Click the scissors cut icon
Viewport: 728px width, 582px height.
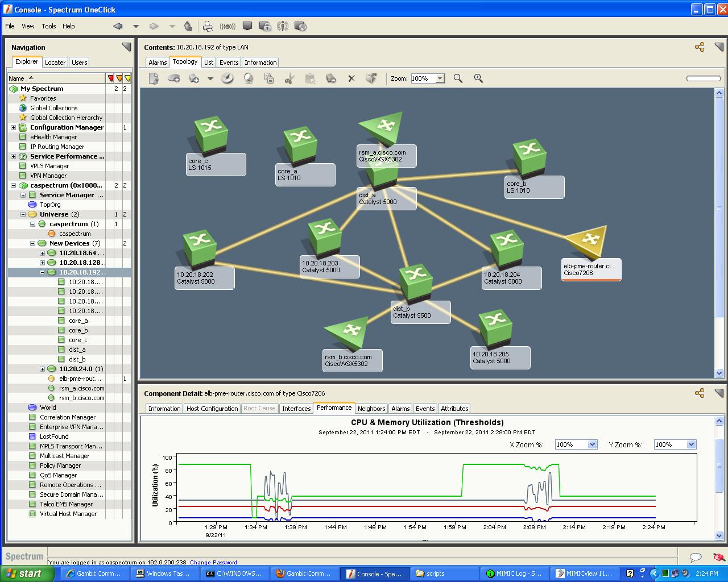tap(289, 78)
